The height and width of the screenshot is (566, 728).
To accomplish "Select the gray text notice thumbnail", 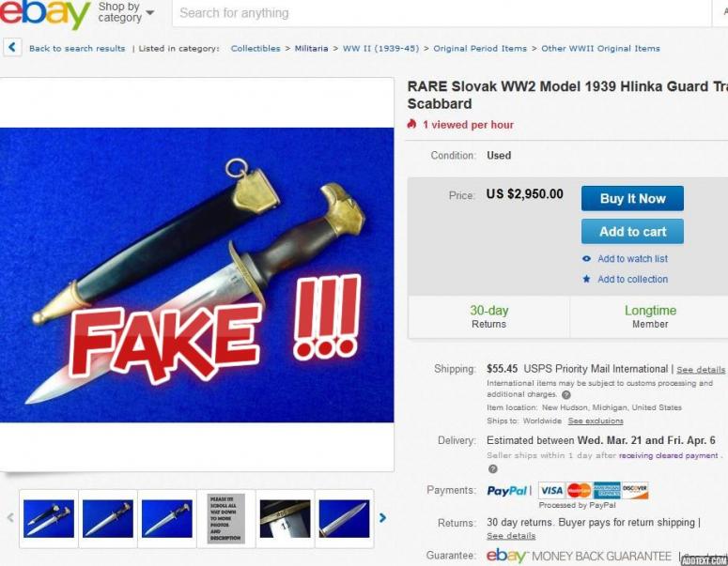I will click(226, 519).
